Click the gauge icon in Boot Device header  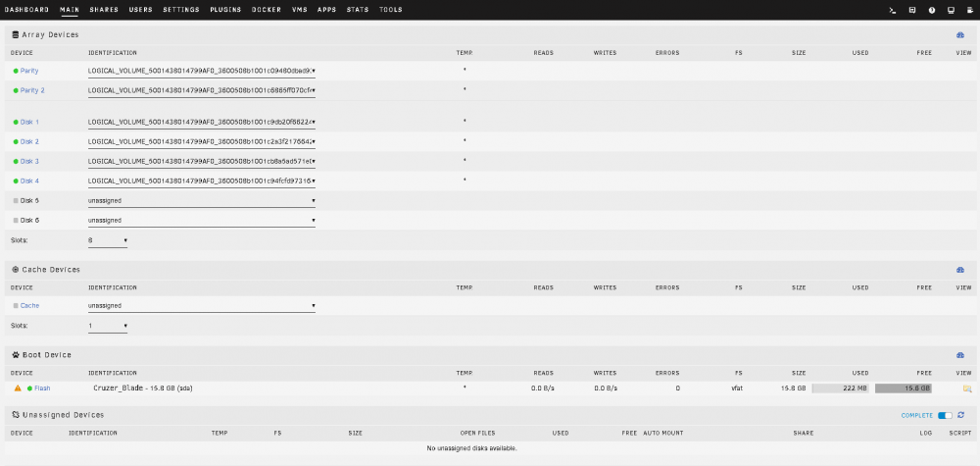pyautogui.click(x=960, y=355)
